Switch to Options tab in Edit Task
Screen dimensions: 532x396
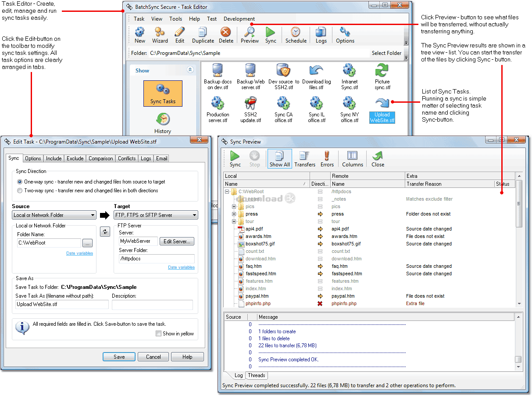coord(33,158)
